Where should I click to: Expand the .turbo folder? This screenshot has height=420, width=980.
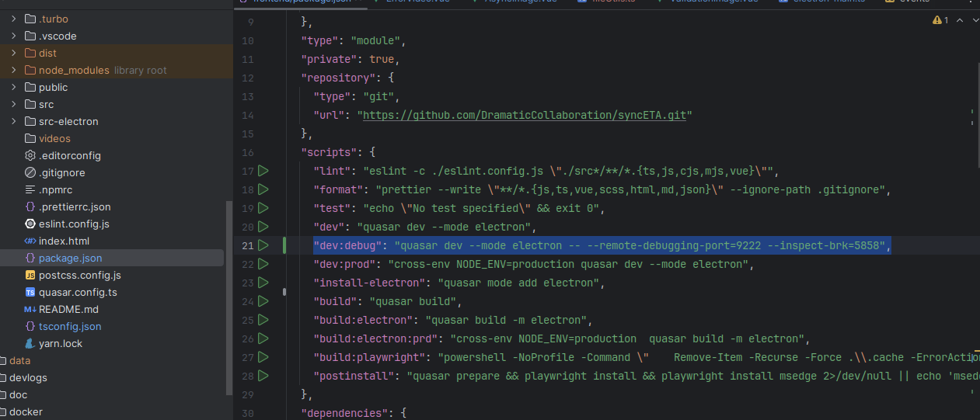(x=14, y=19)
